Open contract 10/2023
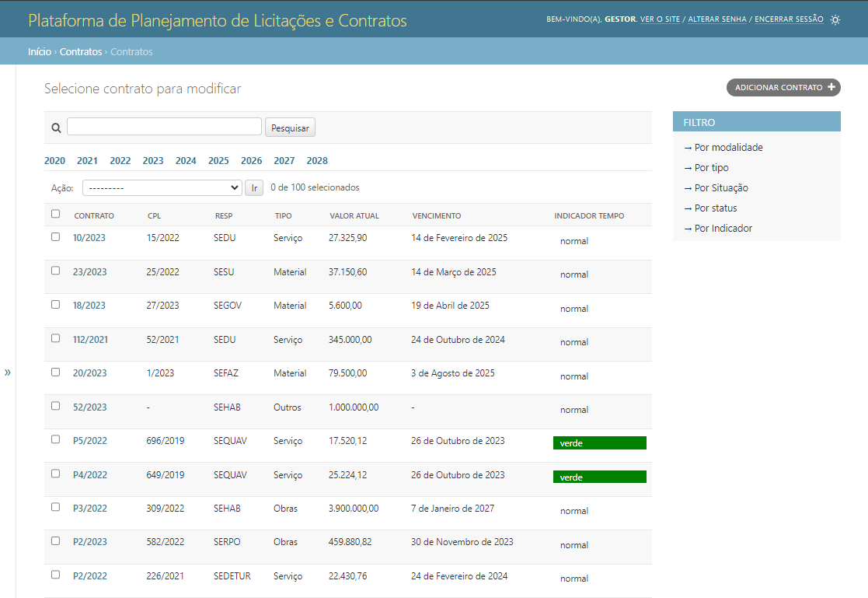This screenshot has width=868, height=598. (89, 238)
